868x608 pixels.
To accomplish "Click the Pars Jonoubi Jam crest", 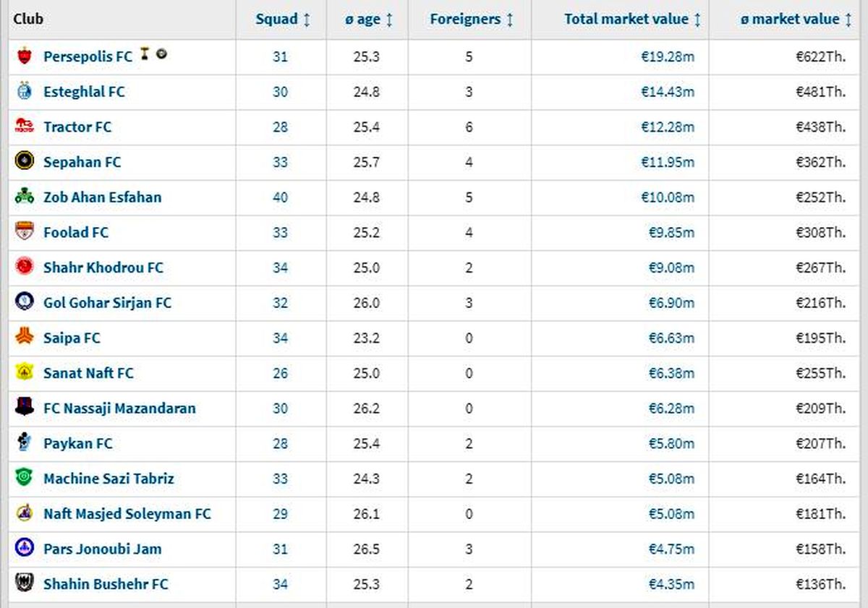I will [24, 547].
